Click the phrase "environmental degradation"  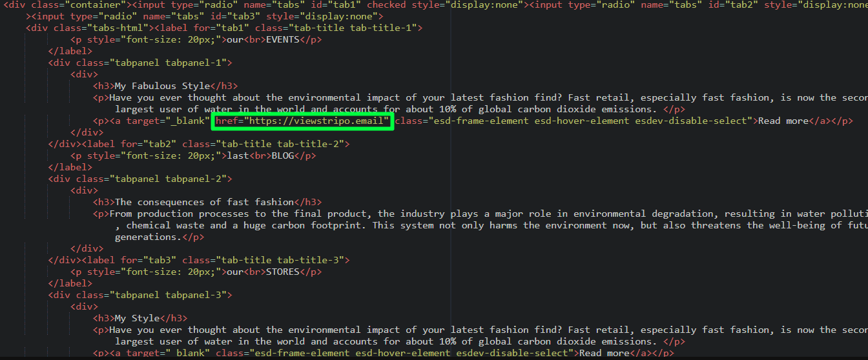click(x=643, y=214)
